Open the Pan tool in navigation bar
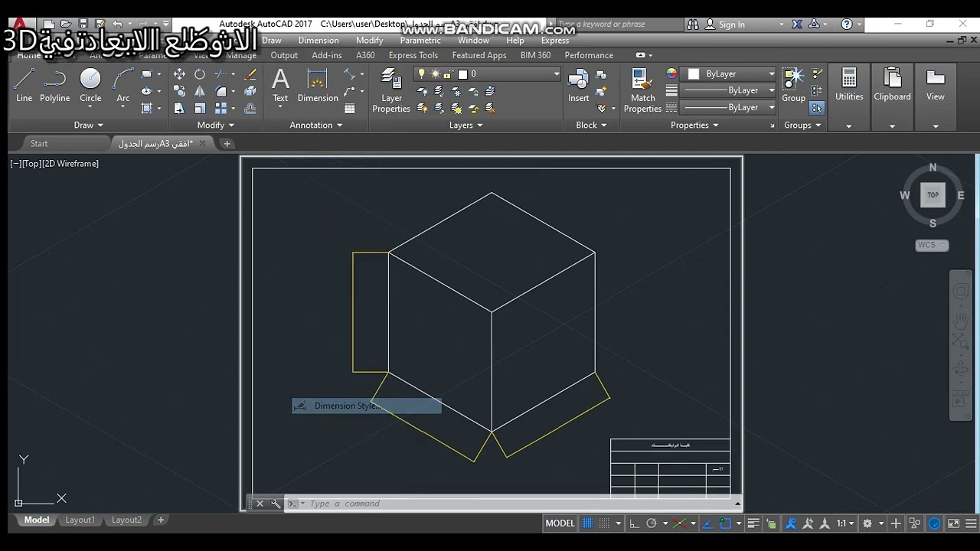The width and height of the screenshot is (980, 551). [x=960, y=321]
